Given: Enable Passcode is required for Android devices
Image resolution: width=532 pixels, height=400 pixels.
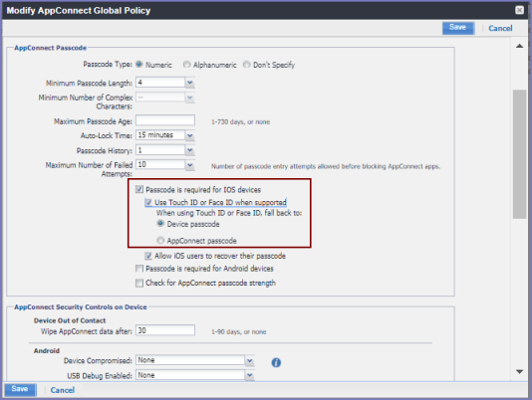Looking at the screenshot, I should click(x=139, y=269).
